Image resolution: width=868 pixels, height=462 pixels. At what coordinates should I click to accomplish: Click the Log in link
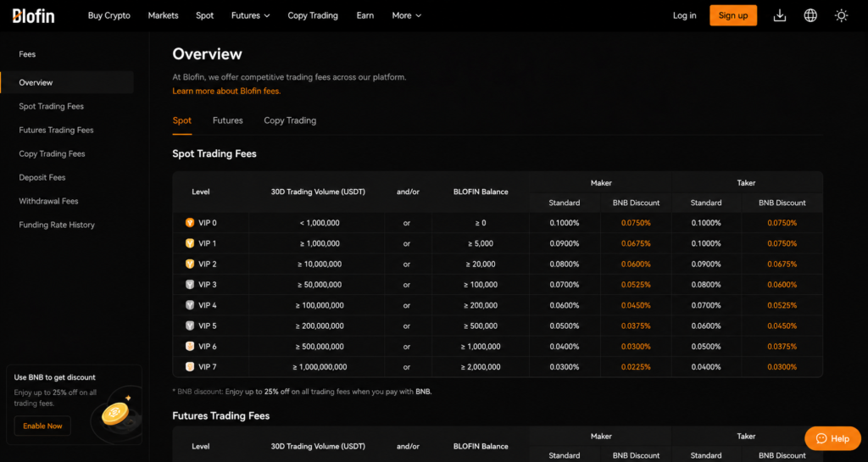pos(685,15)
